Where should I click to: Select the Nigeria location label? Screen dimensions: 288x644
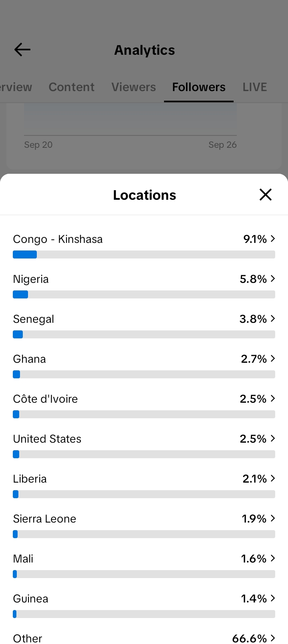coord(31,279)
